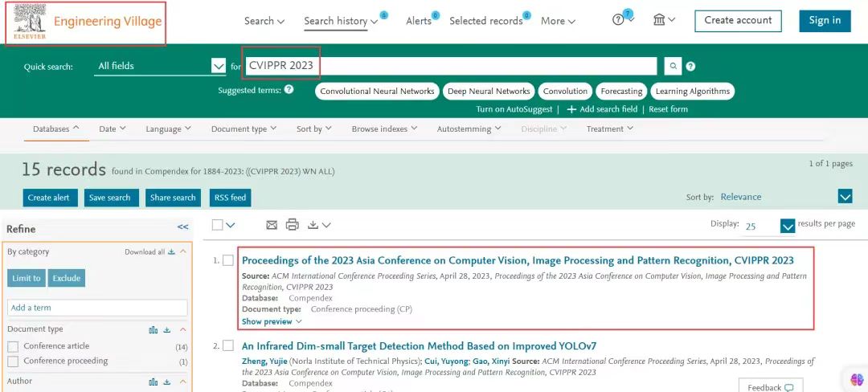This screenshot has height=392, width=868.
Task: Open the select-all options arrow
Action: 231,225
